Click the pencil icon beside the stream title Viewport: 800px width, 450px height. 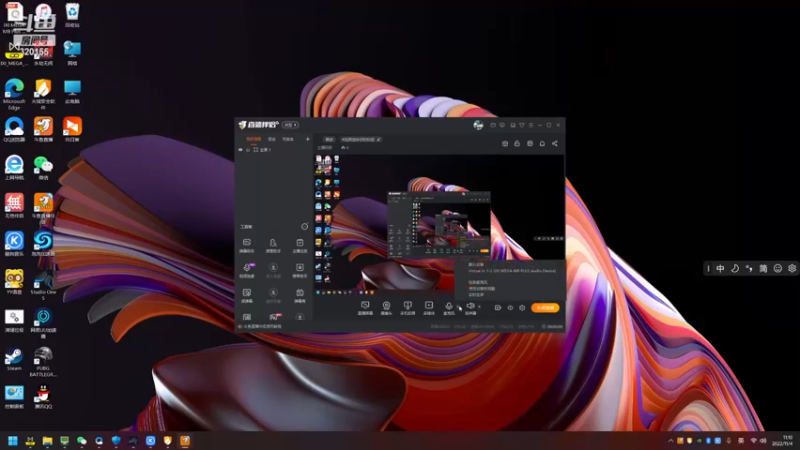coord(379,139)
